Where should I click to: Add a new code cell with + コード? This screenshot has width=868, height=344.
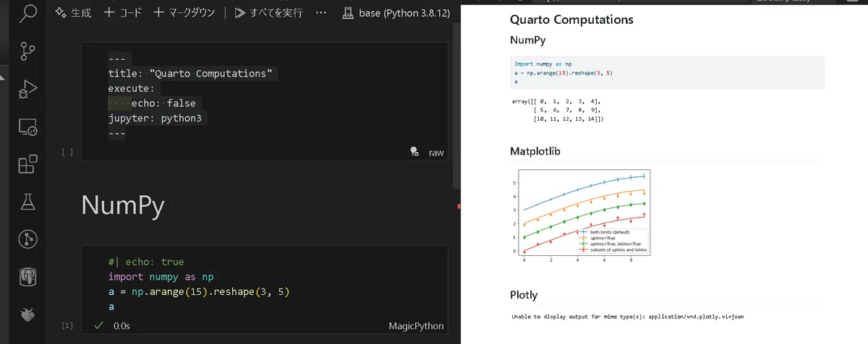[x=123, y=13]
